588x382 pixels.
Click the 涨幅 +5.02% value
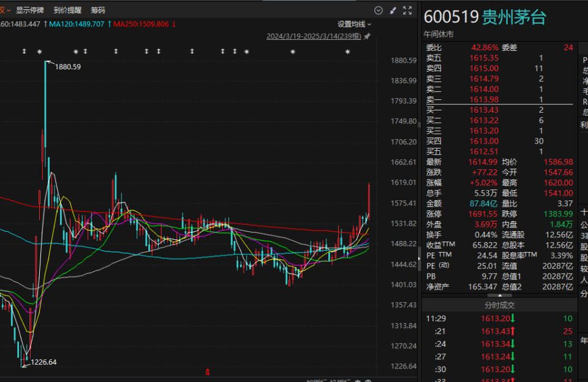click(x=483, y=183)
